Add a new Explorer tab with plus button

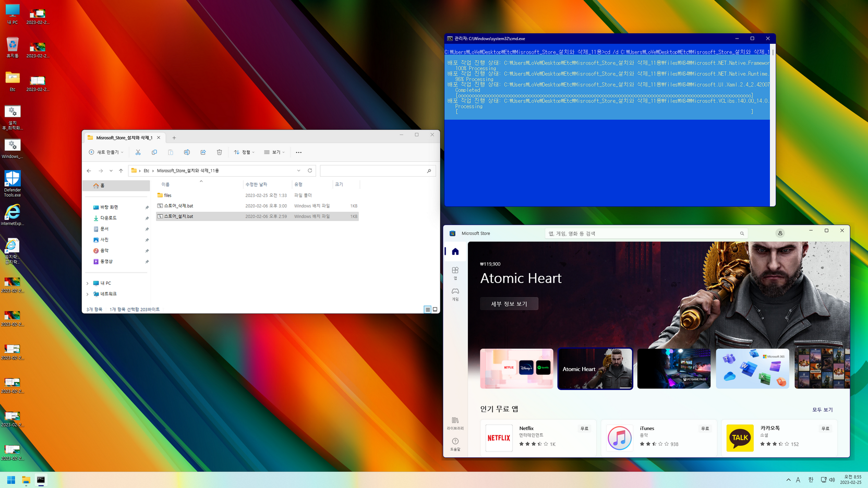[174, 138]
